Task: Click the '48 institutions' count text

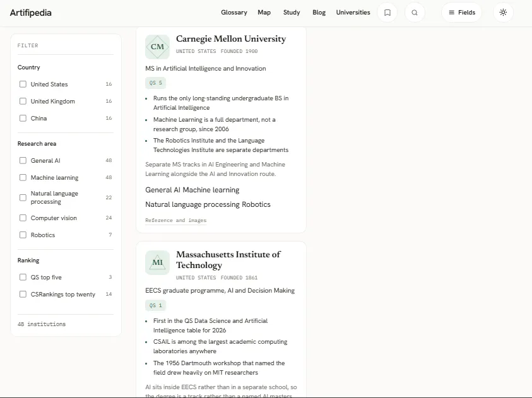Action: [x=42, y=324]
